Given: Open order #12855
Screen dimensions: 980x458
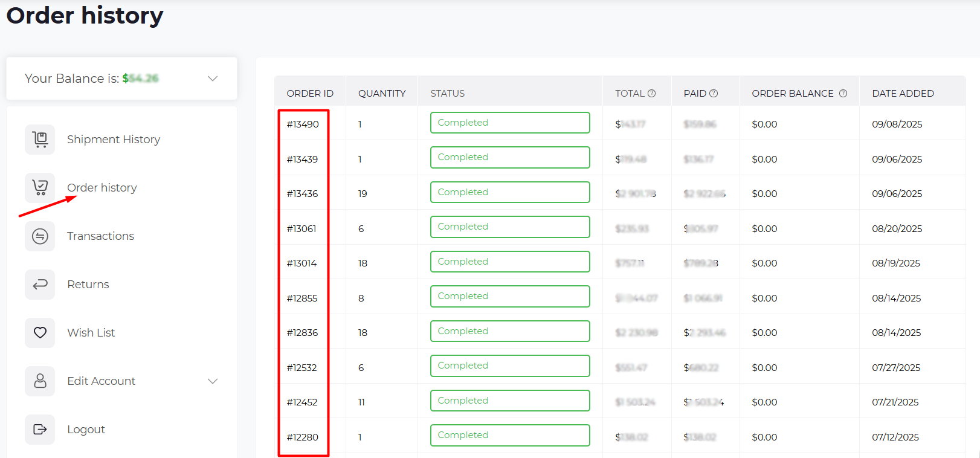Looking at the screenshot, I should pyautogui.click(x=302, y=298).
